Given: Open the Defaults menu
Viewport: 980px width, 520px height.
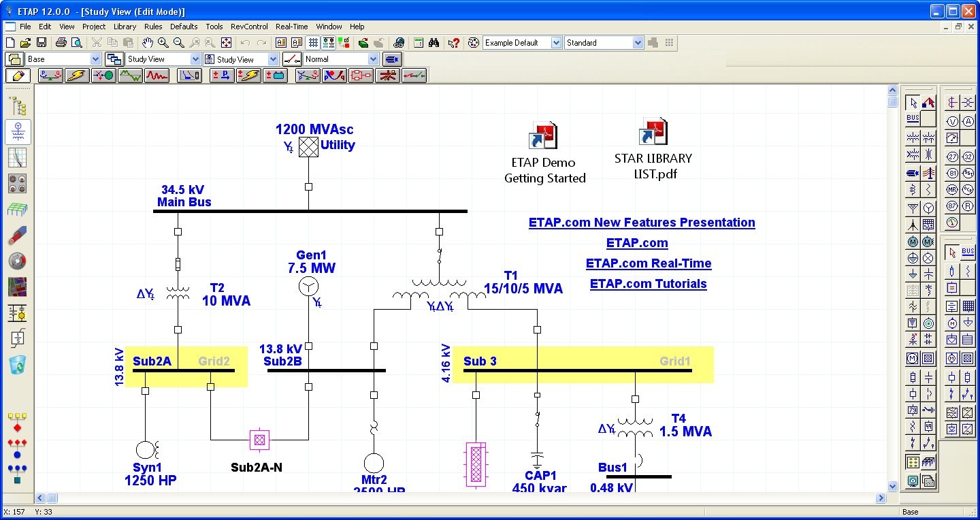Looking at the screenshot, I should (x=184, y=27).
